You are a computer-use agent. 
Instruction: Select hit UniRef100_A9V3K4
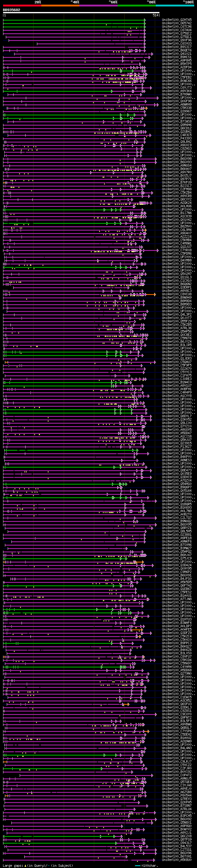pyautogui.click(x=177, y=91)
